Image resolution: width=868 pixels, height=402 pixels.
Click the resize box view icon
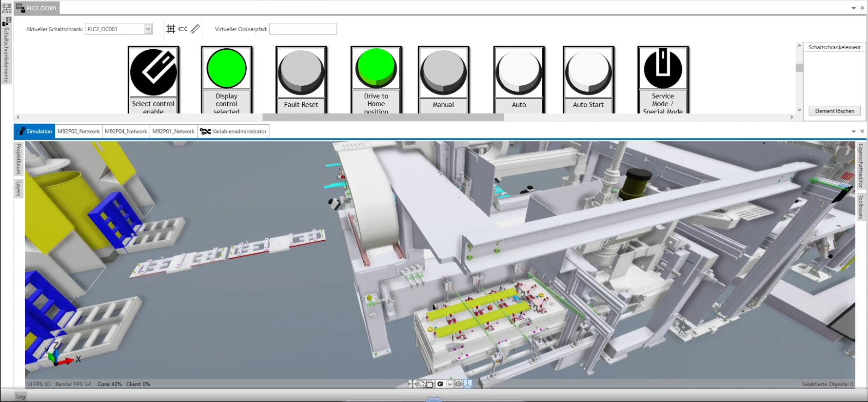coord(430,384)
